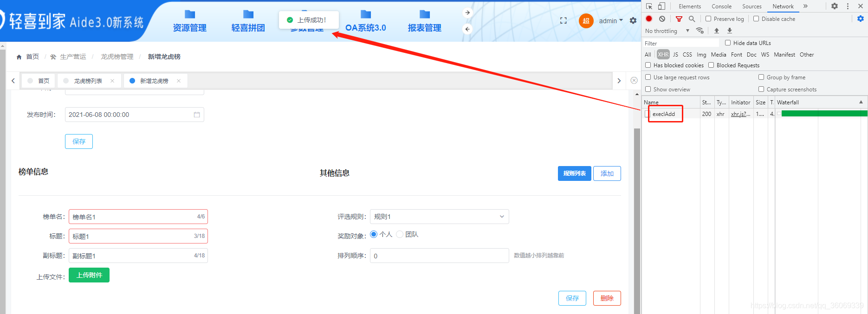Screen dimensions: 868x314
Task: Switch to DevTools Sources tab
Action: tap(752, 6)
